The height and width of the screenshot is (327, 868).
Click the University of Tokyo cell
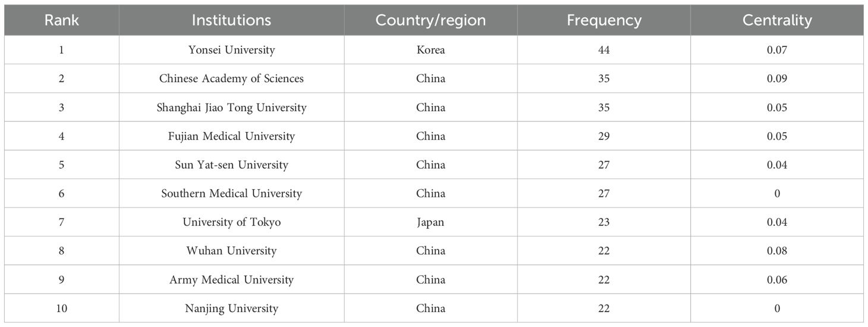pyautogui.click(x=231, y=222)
